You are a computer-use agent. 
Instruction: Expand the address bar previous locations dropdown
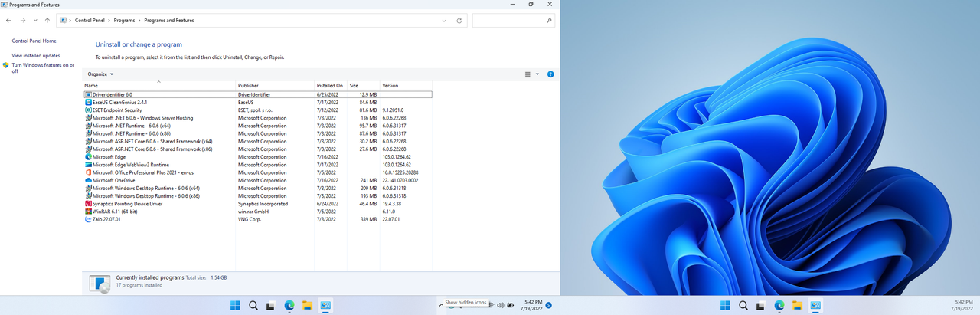[x=444, y=21]
